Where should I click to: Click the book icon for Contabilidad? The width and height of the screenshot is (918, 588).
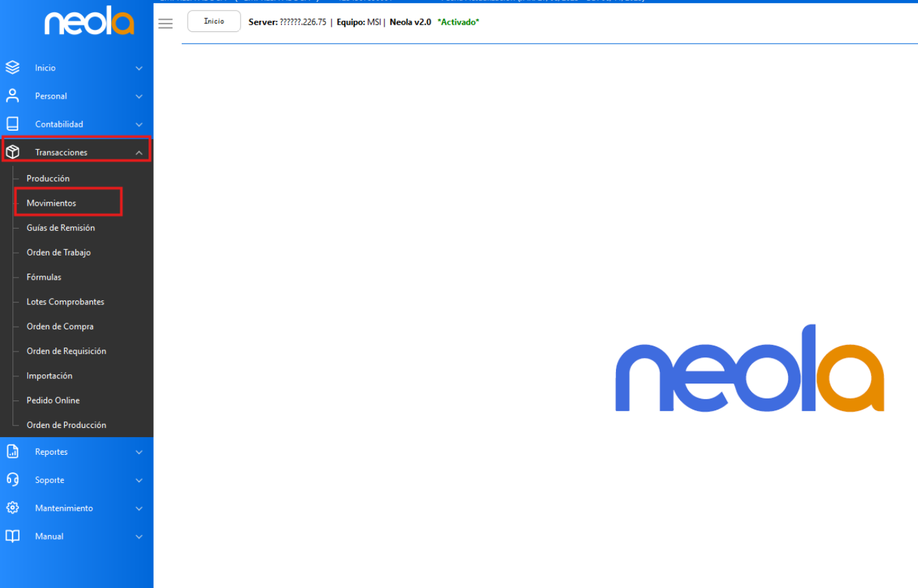point(12,123)
